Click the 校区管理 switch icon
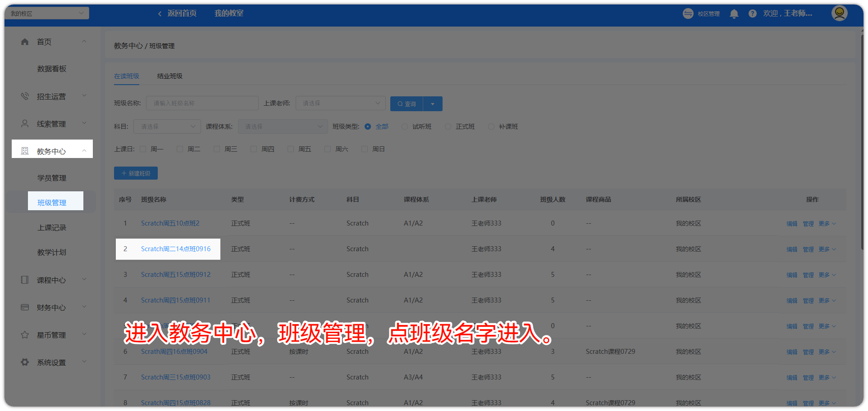 point(688,14)
